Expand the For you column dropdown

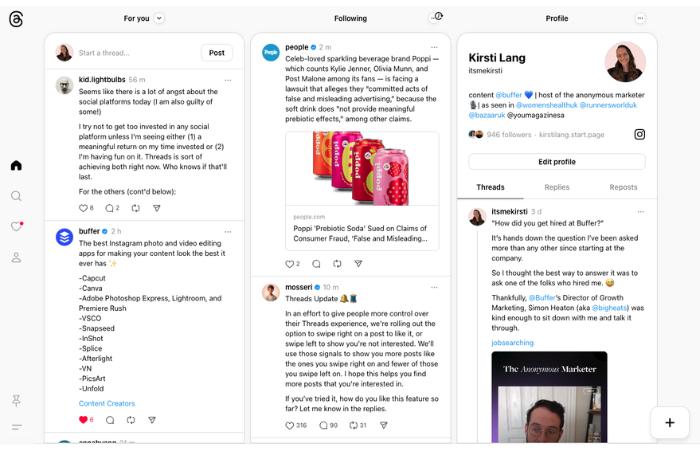[160, 18]
